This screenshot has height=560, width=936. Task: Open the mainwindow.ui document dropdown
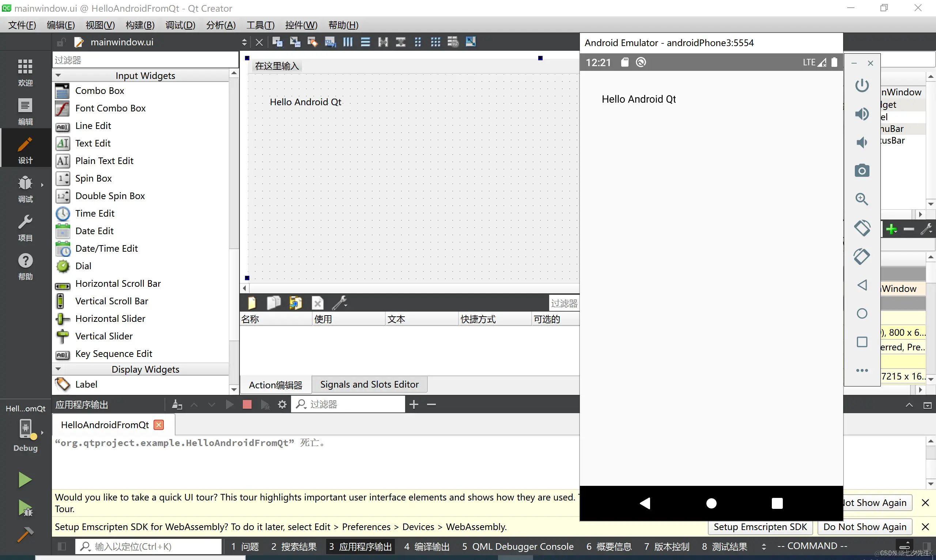244,42
